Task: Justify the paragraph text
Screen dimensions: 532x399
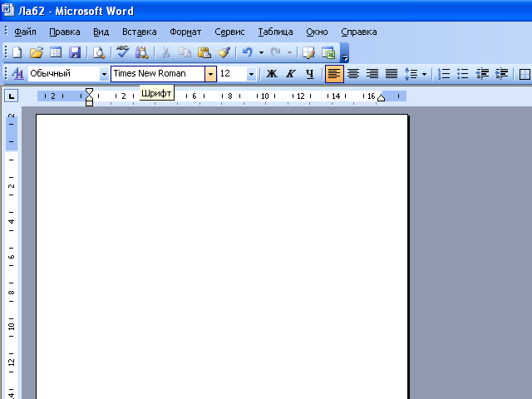Action: tap(392, 74)
